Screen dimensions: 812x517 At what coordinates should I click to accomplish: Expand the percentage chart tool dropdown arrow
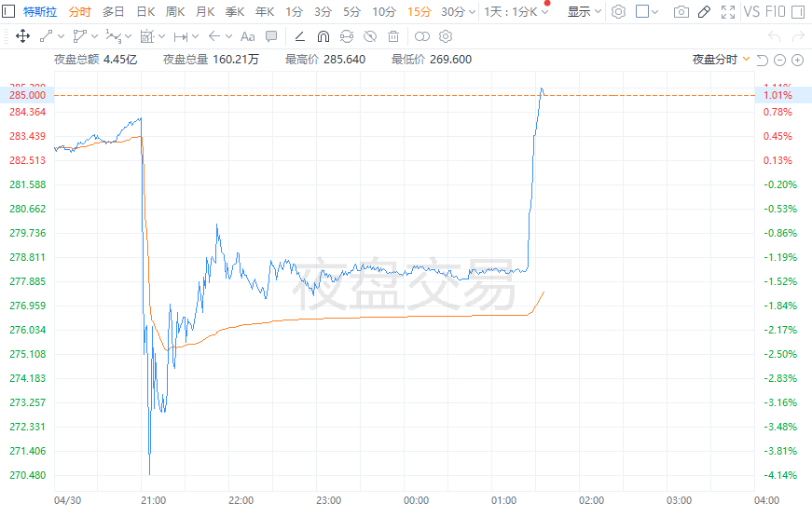point(161,36)
